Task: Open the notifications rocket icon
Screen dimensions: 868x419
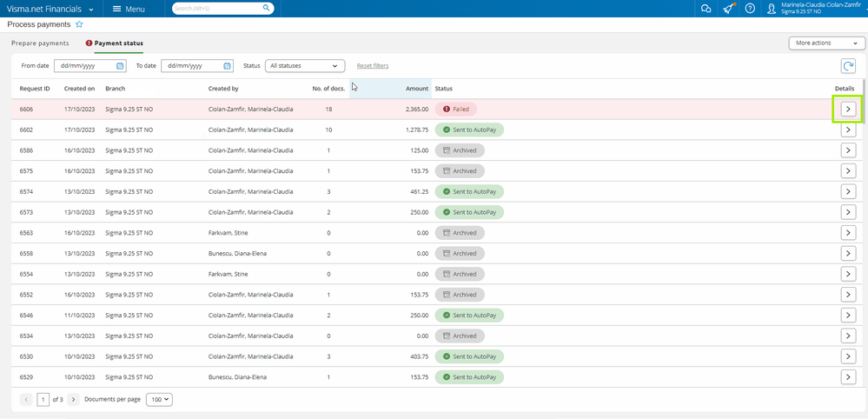Action: (x=728, y=9)
